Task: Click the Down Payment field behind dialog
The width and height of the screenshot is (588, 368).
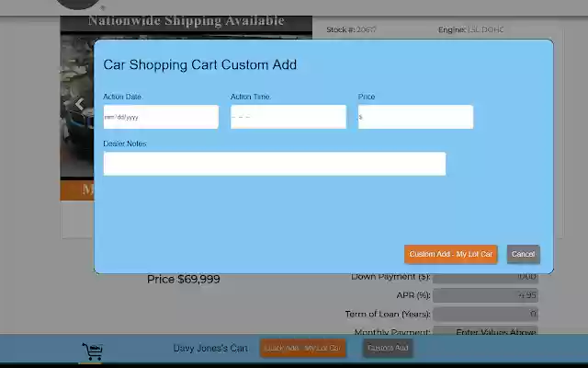Action: coord(486,277)
